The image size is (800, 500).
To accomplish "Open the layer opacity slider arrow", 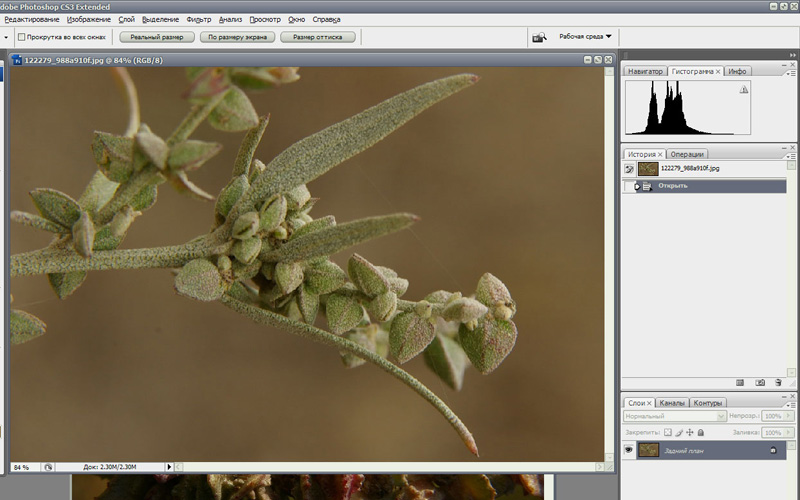I will point(787,415).
